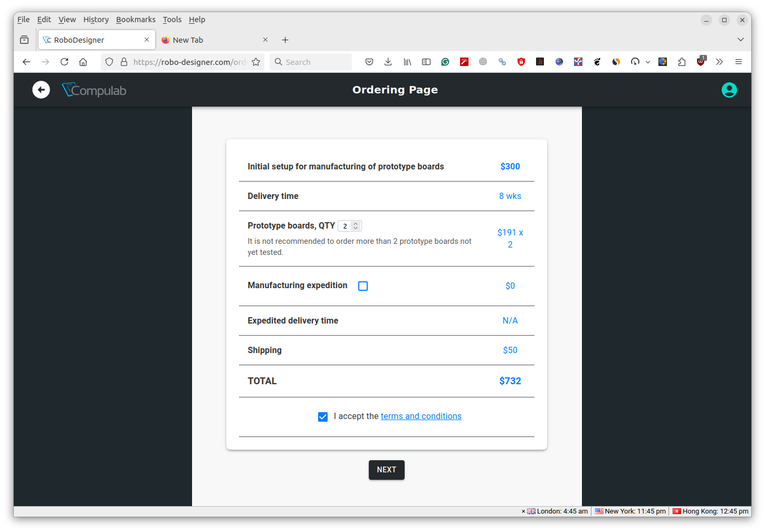
Task: Open the Pocket save icon
Action: [369, 62]
